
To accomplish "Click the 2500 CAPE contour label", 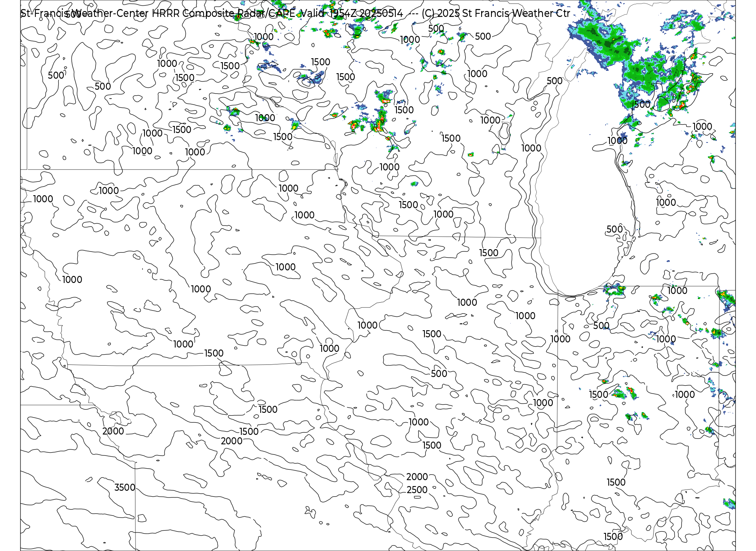I will 417,490.
